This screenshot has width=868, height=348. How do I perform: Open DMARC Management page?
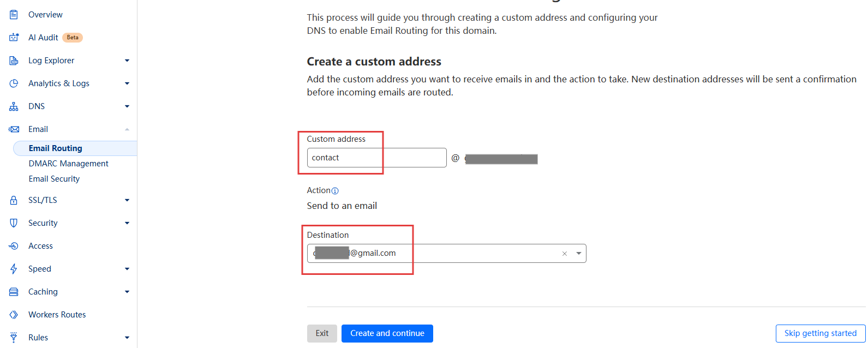coord(69,164)
